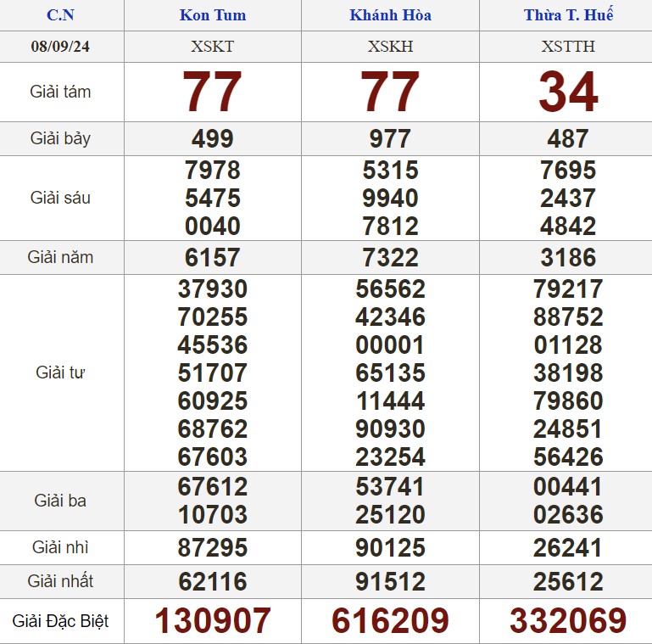The image size is (652, 644).
Task: Click the Giải tư row label
Action: coord(60,372)
